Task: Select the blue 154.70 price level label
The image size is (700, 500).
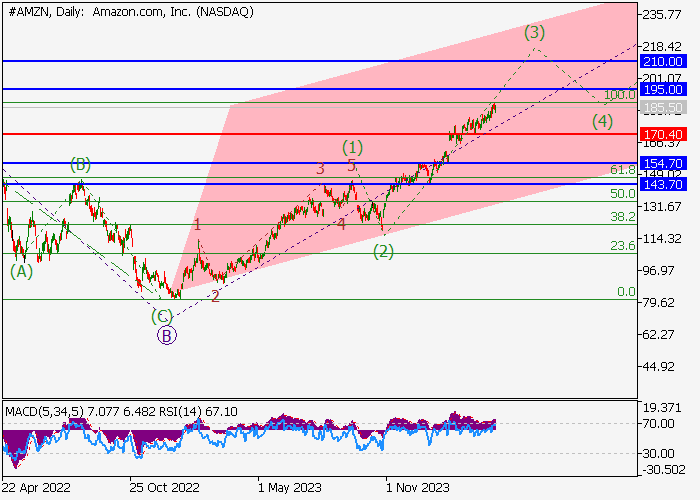Action: pos(663,163)
